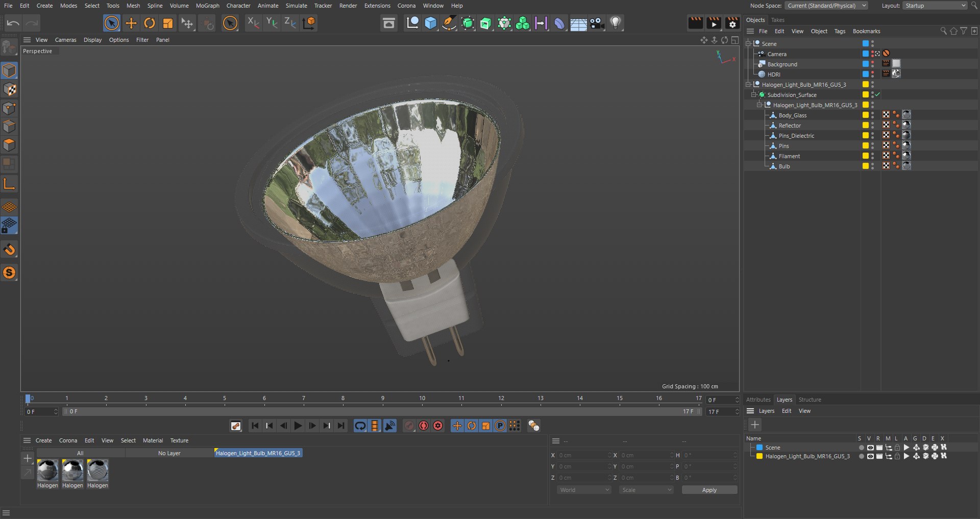The width and height of the screenshot is (980, 519).
Task: Toggle the X axis lock
Action: [x=253, y=23]
